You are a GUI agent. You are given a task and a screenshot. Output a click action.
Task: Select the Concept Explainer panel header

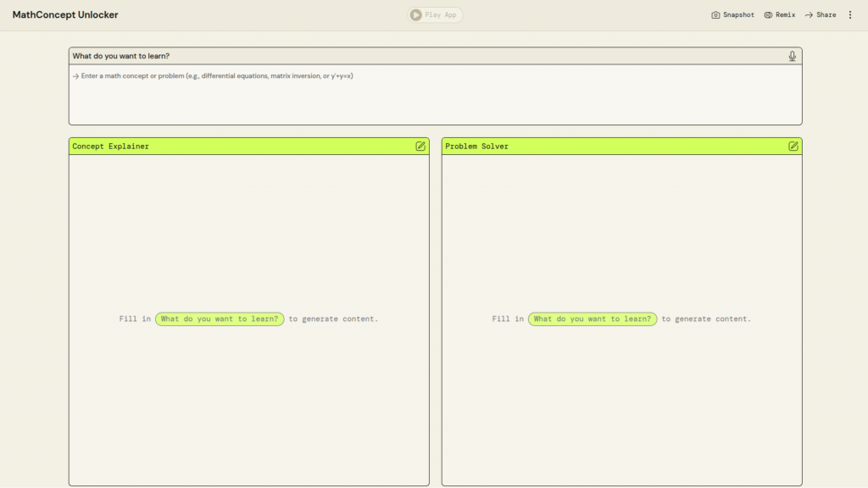[x=110, y=147]
